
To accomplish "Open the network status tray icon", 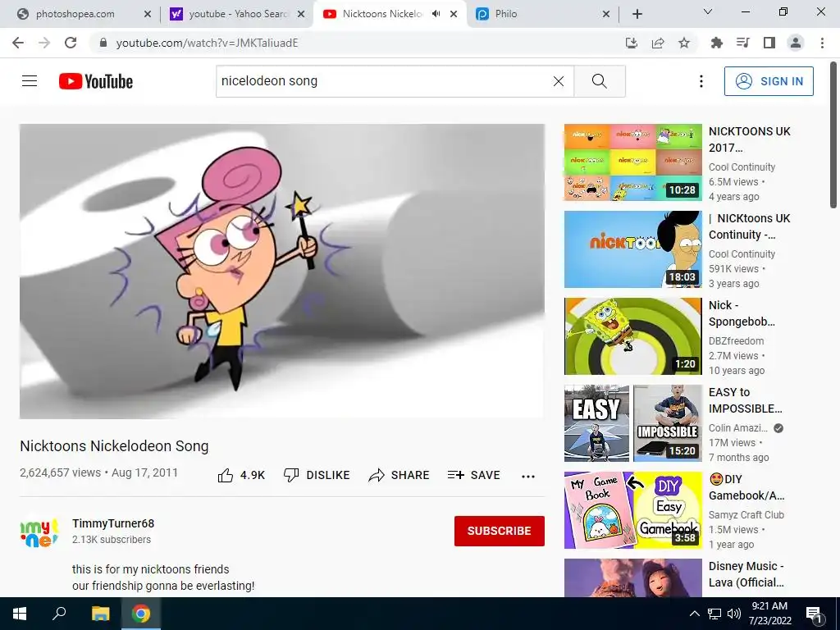I will (714, 614).
